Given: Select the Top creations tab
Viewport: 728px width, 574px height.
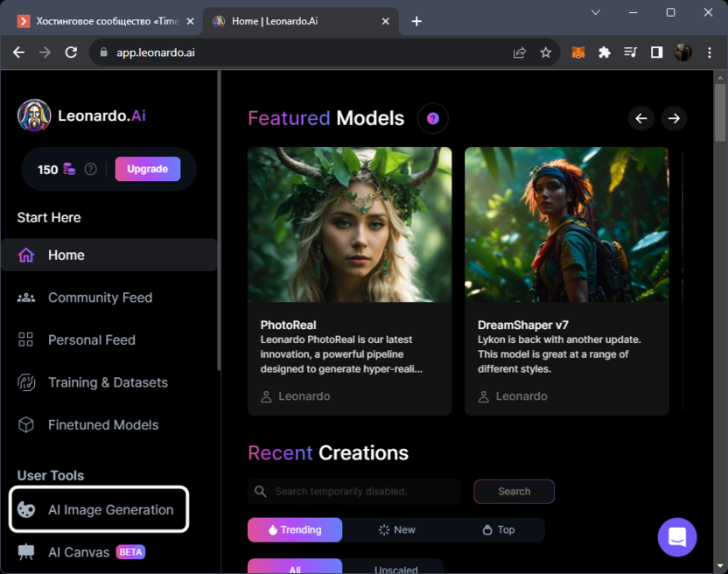Looking at the screenshot, I should click(499, 530).
